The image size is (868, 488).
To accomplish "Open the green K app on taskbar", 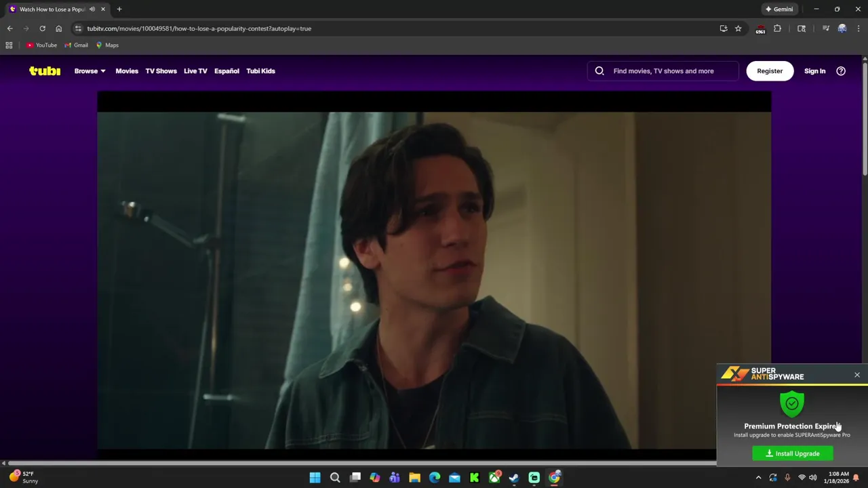I will tap(475, 477).
